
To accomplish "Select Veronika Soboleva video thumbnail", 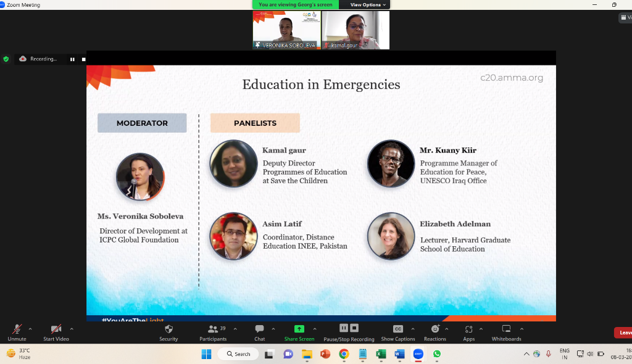I will pos(286,30).
